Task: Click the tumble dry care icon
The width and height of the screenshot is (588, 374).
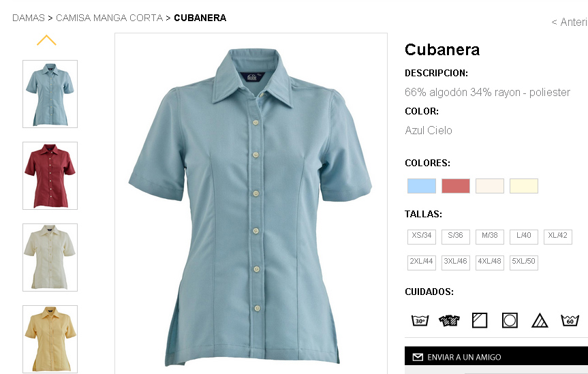Action: 510,320
